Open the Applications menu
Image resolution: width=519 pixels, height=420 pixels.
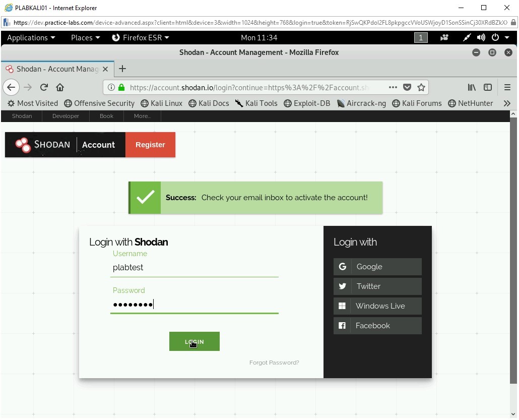pos(31,37)
